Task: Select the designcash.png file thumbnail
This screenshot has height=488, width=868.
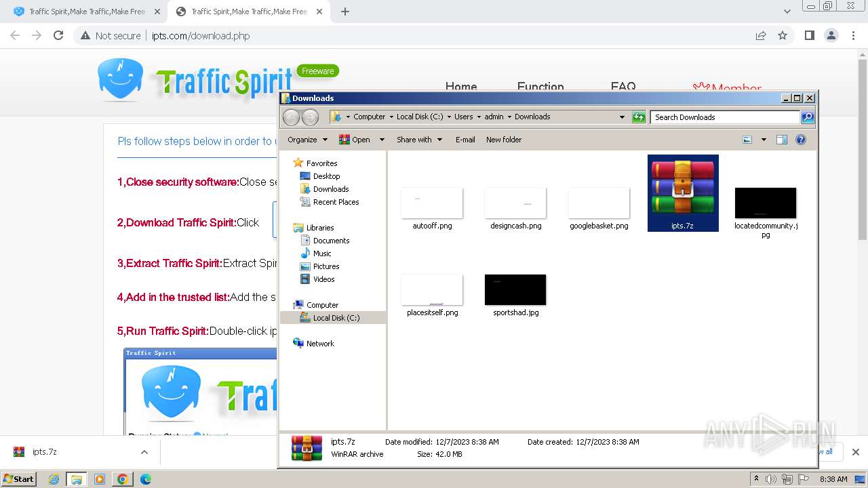Action: tap(515, 203)
